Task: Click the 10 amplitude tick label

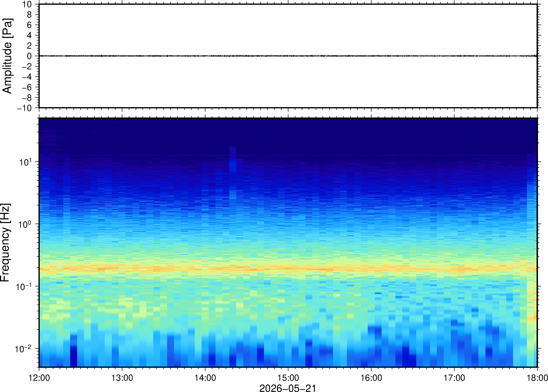Action: (x=27, y=4)
